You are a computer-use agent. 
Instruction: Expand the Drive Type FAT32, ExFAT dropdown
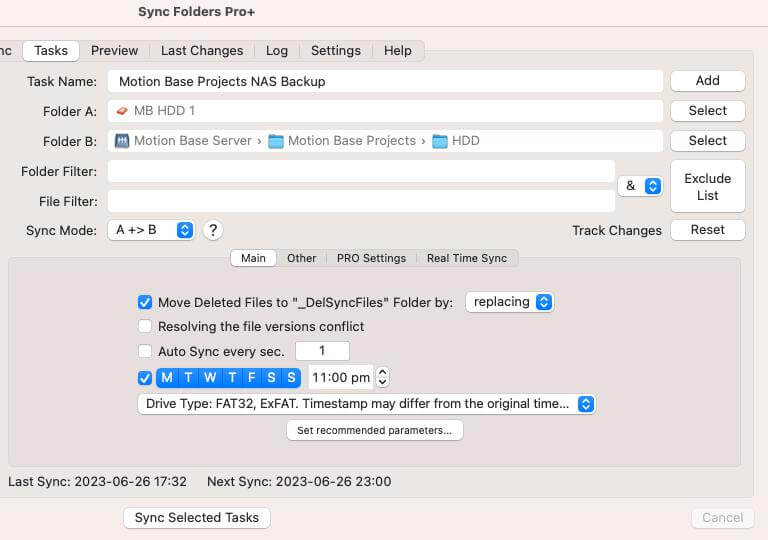pyautogui.click(x=366, y=404)
